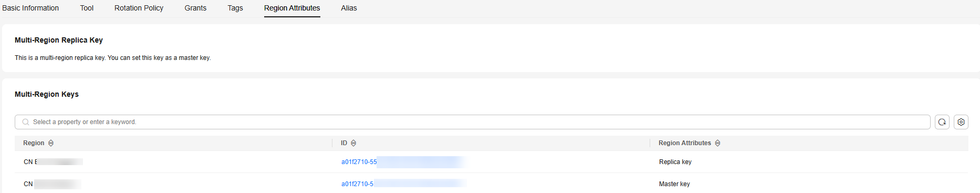The image size is (980, 193).
Task: Sort by Region Attributes column
Action: [717, 143]
